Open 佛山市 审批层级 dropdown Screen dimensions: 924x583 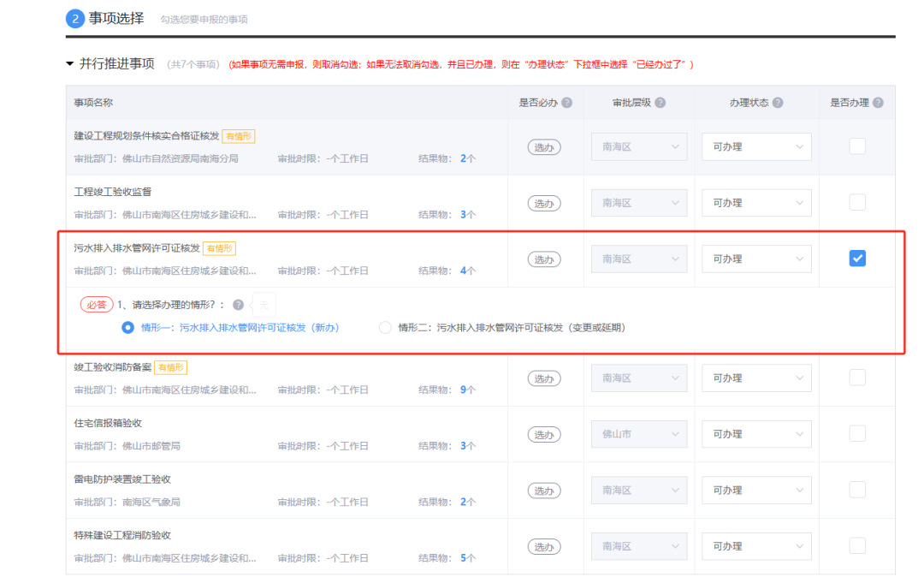[638, 434]
